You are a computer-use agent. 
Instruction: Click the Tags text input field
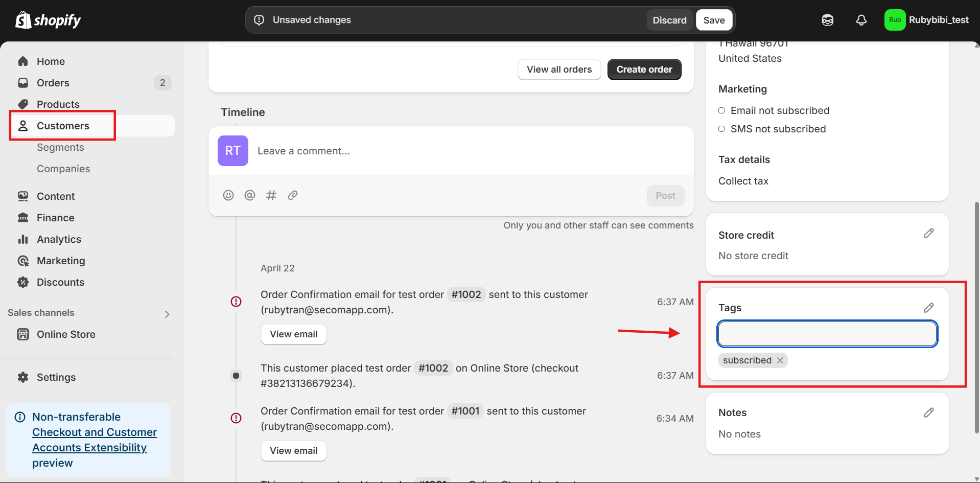click(827, 334)
